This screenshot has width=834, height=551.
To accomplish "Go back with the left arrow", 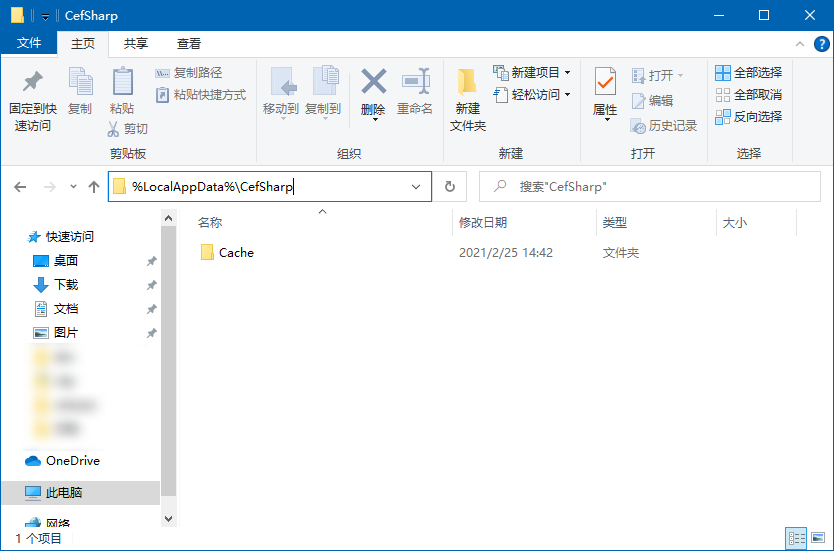I will (x=20, y=187).
